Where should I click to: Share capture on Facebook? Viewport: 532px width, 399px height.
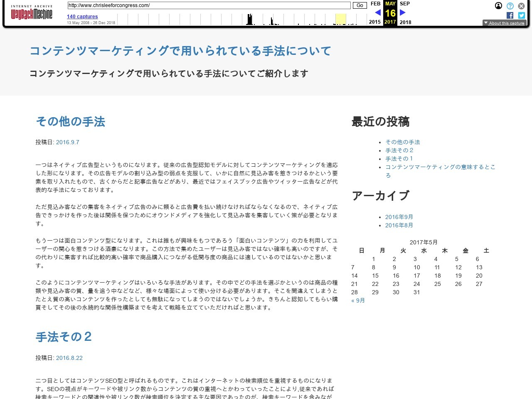[510, 15]
